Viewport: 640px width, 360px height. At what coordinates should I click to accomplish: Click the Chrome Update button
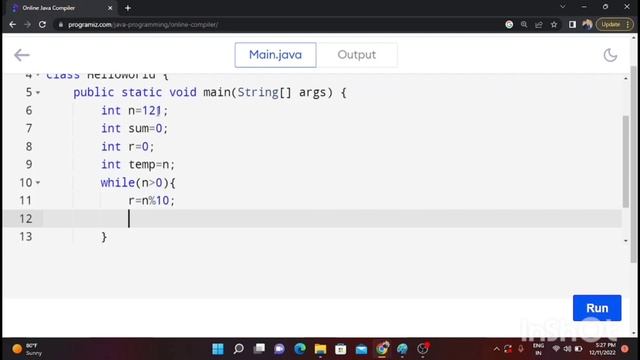[615, 24]
